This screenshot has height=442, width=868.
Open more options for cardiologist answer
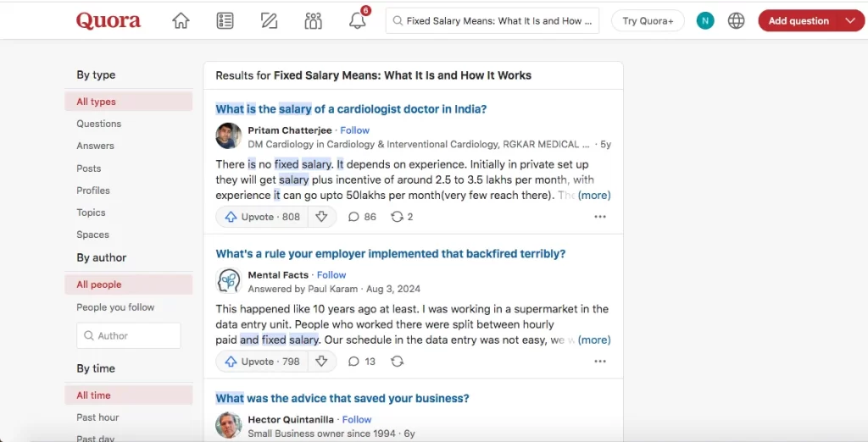pyautogui.click(x=600, y=217)
